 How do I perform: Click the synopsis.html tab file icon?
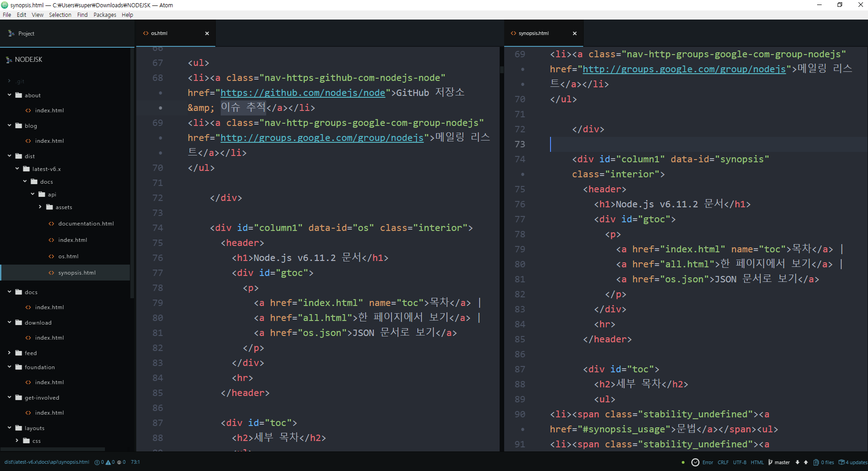pos(513,34)
